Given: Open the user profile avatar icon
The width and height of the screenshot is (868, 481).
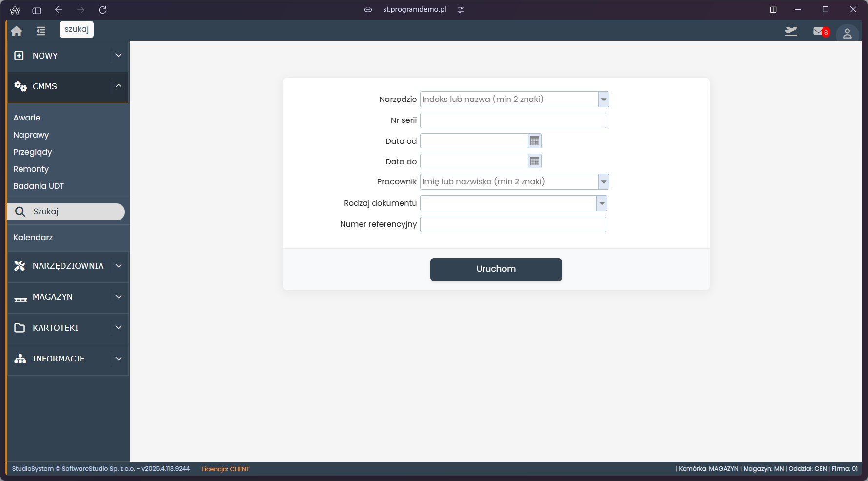Looking at the screenshot, I should (x=847, y=33).
